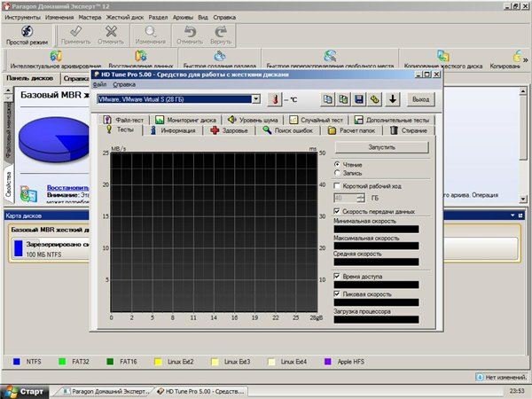
Task: Click the Изменения magnifier icon in Paragon
Action: coord(151,31)
